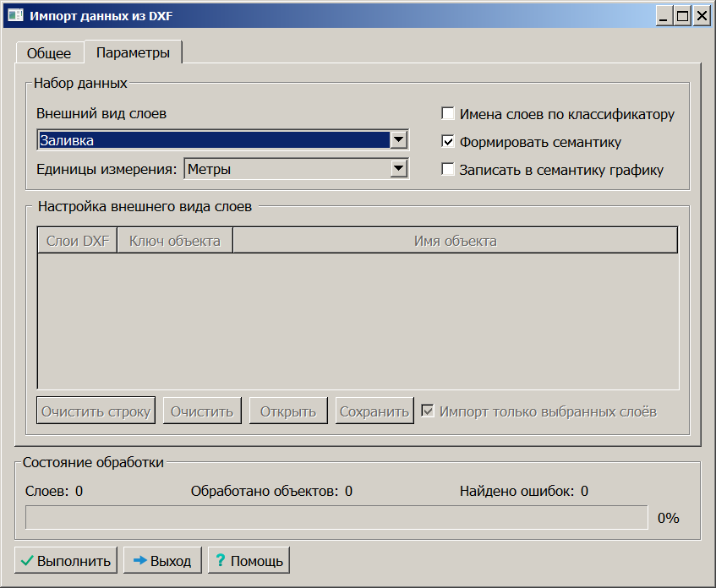This screenshot has width=716, height=588.
Task: Click the Очистить button
Action: coord(202,411)
